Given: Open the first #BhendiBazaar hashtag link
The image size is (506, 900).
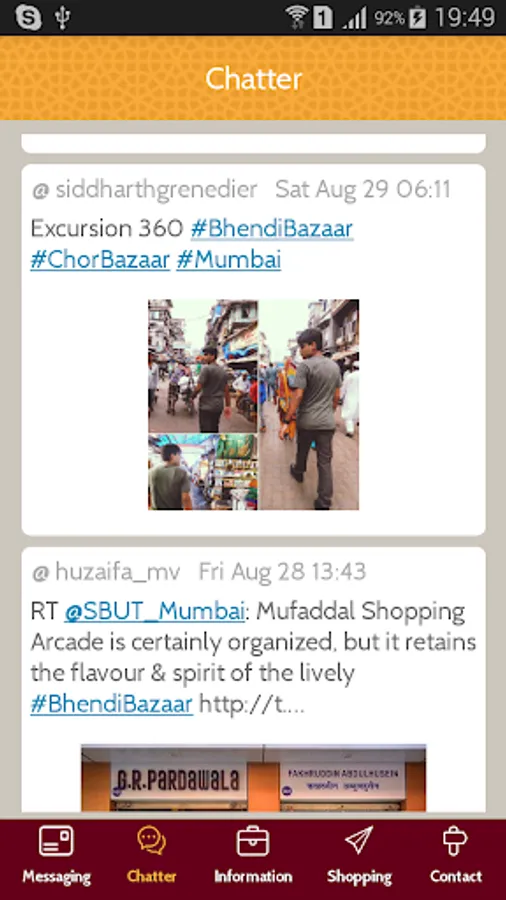Looking at the screenshot, I should pyautogui.click(x=272, y=228).
